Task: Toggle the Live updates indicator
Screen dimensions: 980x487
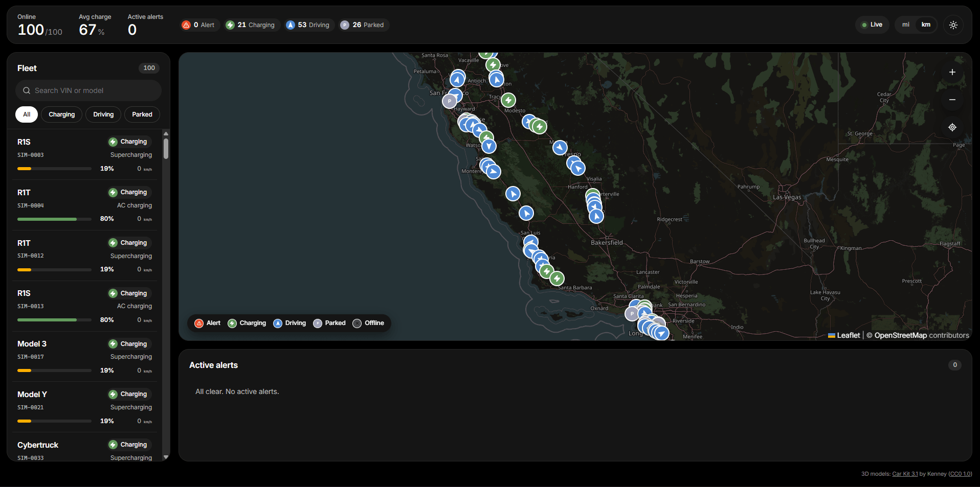Action: [x=872, y=25]
